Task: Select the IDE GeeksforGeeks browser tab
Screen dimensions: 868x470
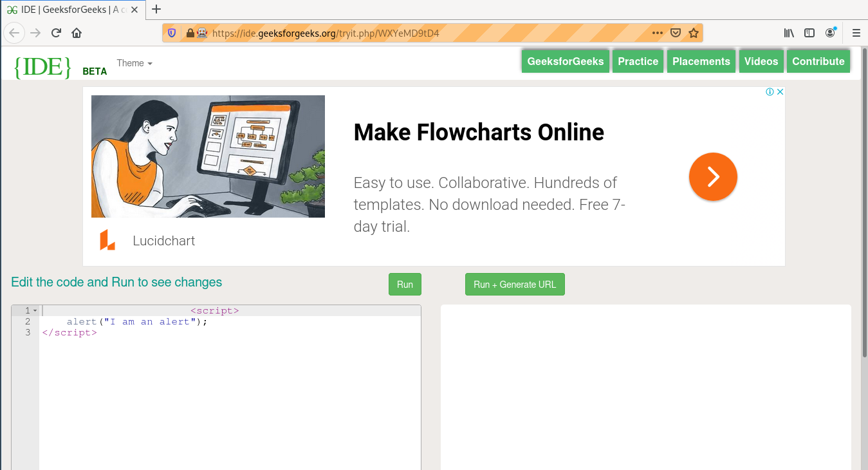Action: (73, 10)
